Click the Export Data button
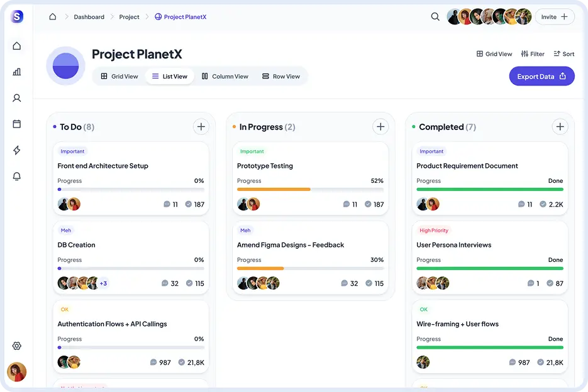The height and width of the screenshot is (392, 588). pyautogui.click(x=541, y=75)
